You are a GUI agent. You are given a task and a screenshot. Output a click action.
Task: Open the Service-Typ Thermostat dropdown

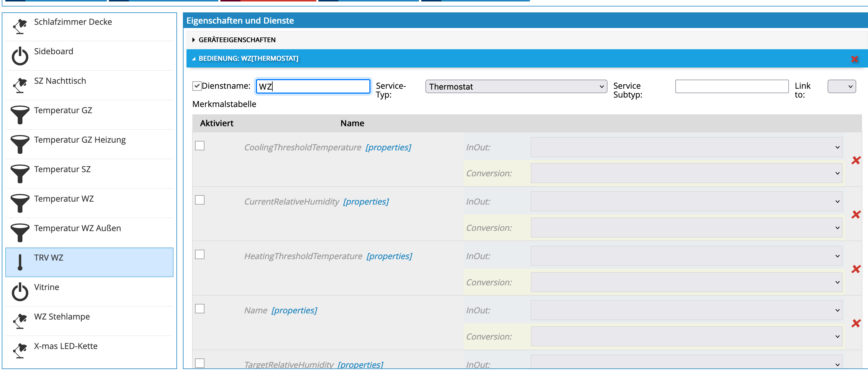pos(516,87)
